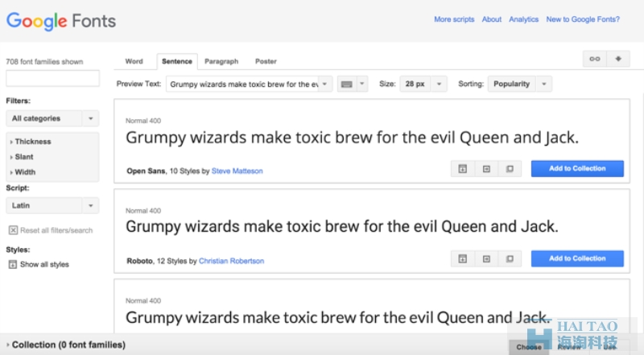Click the link icon button at top right
The height and width of the screenshot is (355, 644).
pyautogui.click(x=594, y=59)
